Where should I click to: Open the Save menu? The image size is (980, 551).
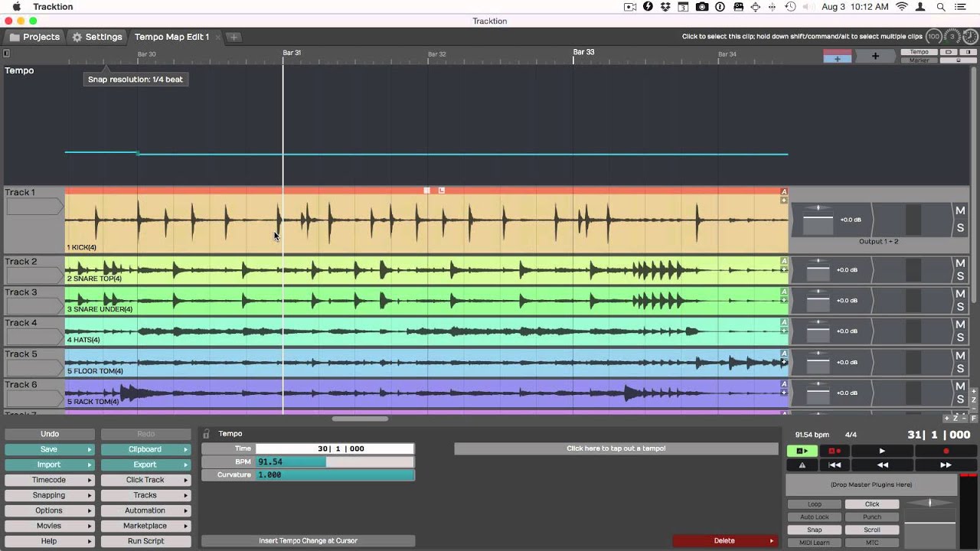[x=49, y=449]
